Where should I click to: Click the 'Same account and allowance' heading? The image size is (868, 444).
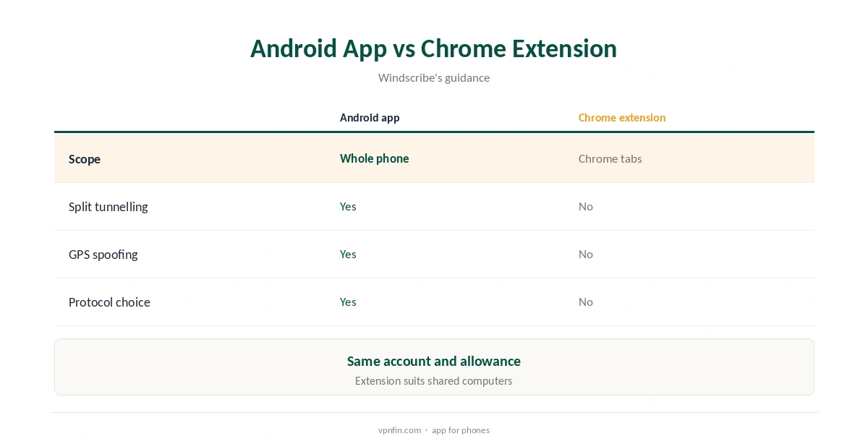point(434,361)
